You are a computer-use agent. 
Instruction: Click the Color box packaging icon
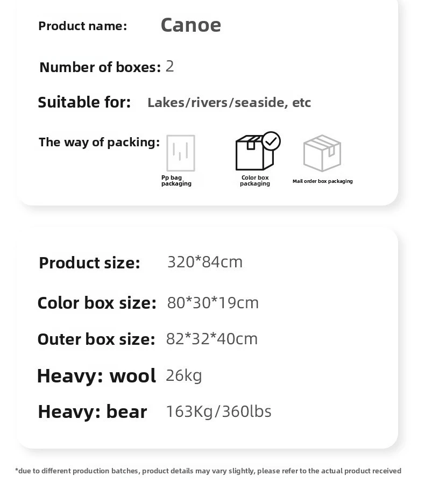pyautogui.click(x=258, y=151)
